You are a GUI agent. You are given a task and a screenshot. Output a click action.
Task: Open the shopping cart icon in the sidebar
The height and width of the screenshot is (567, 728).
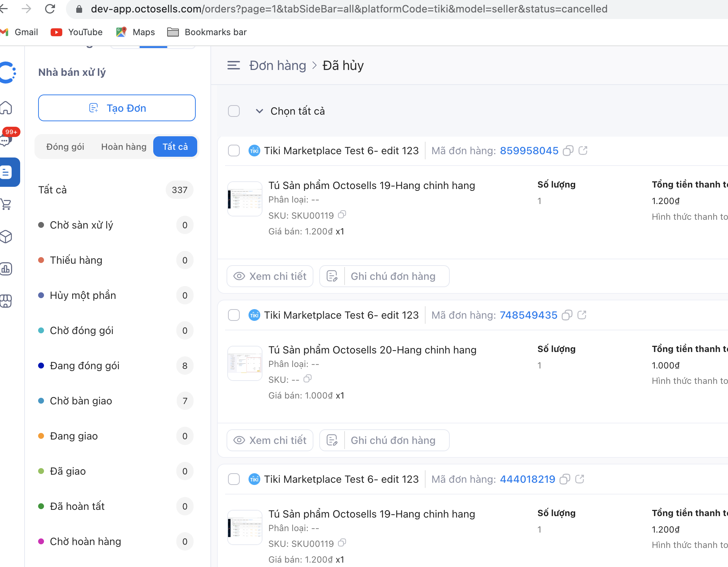point(6,204)
